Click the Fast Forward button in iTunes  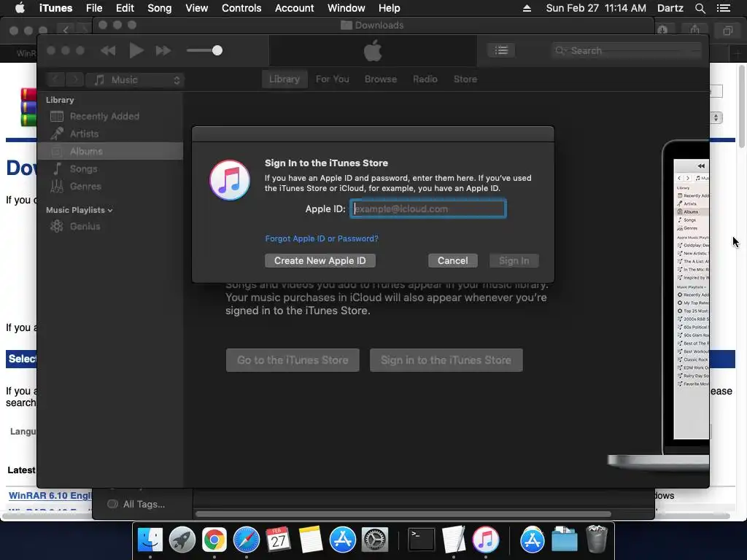point(163,50)
